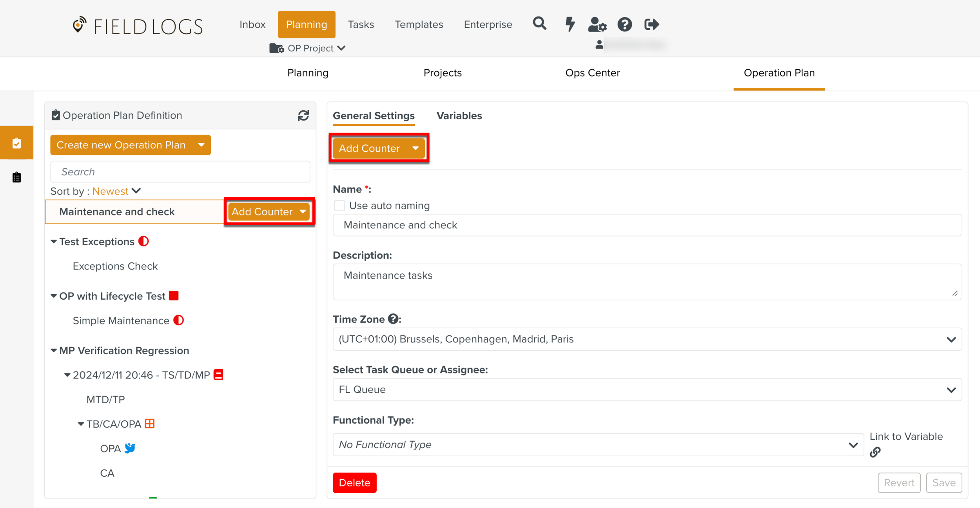
Task: Click the help question mark icon
Action: tap(624, 24)
